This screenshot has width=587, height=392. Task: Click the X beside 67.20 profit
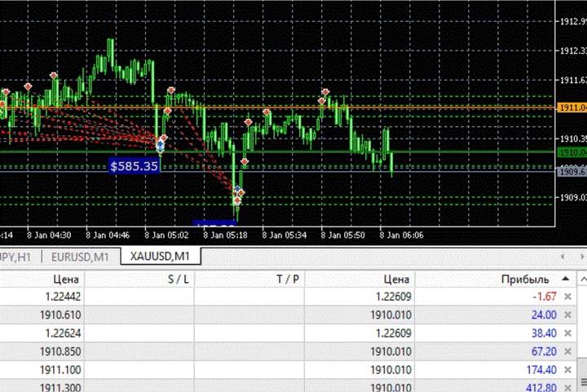pos(567,351)
